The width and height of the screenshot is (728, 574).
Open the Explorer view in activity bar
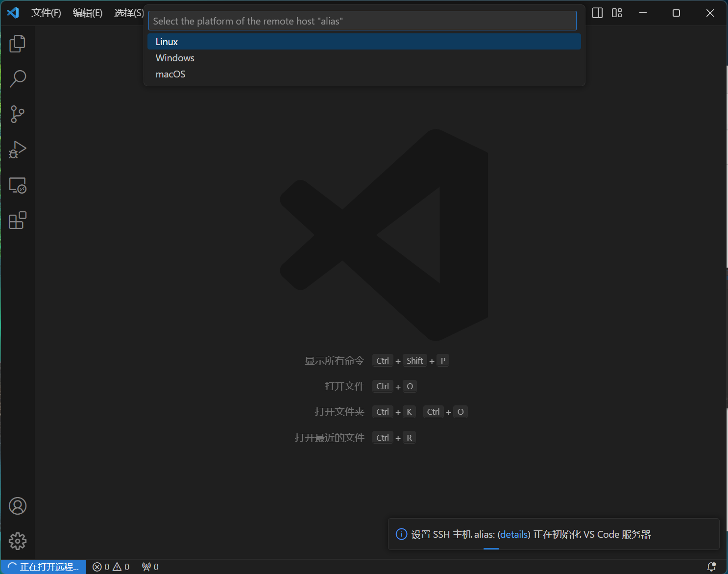(x=18, y=43)
